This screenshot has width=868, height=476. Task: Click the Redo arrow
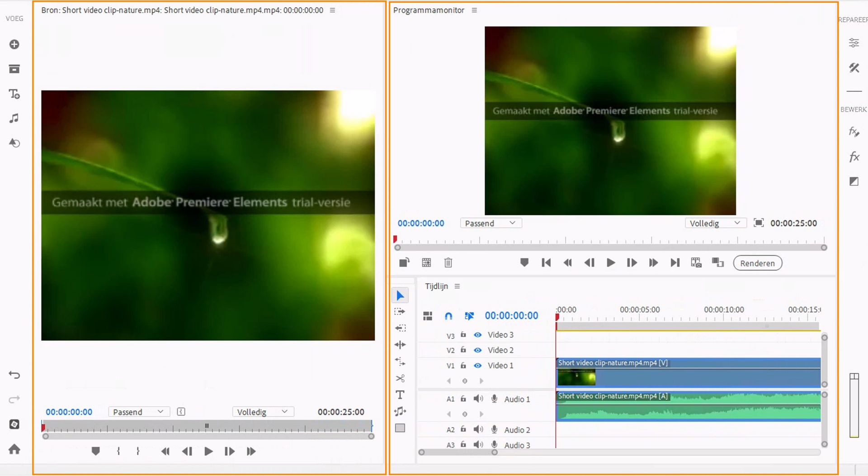pos(14,400)
